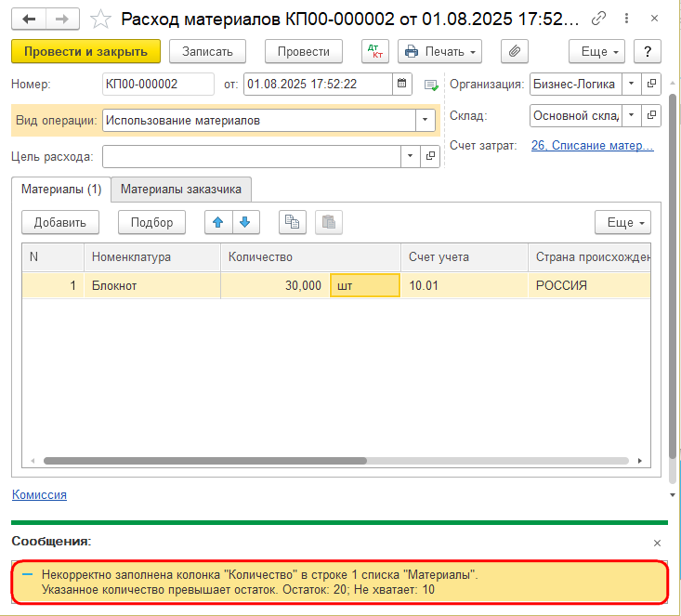Move selected row up with arrow
The height and width of the screenshot is (616, 681).
[x=218, y=222]
